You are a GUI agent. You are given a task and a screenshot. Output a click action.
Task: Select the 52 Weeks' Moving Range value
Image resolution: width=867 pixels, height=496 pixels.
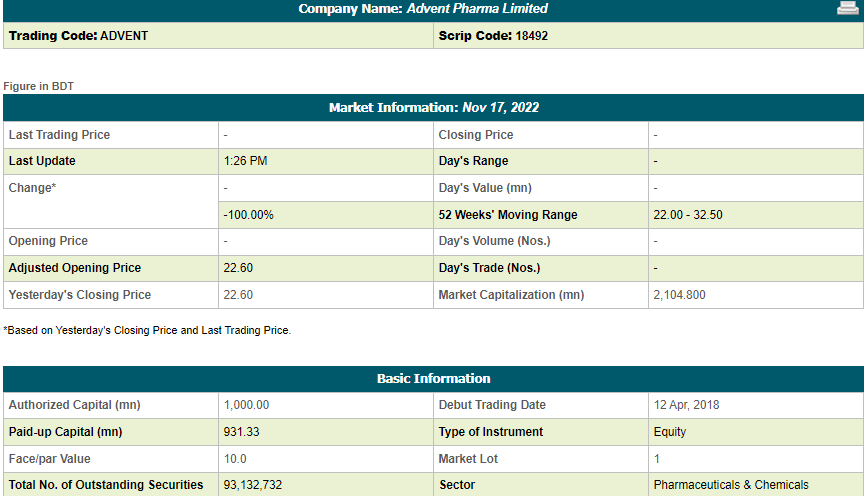(x=688, y=215)
